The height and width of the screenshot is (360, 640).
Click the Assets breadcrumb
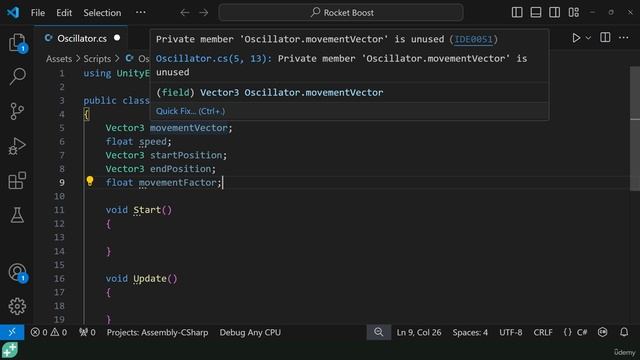59,59
